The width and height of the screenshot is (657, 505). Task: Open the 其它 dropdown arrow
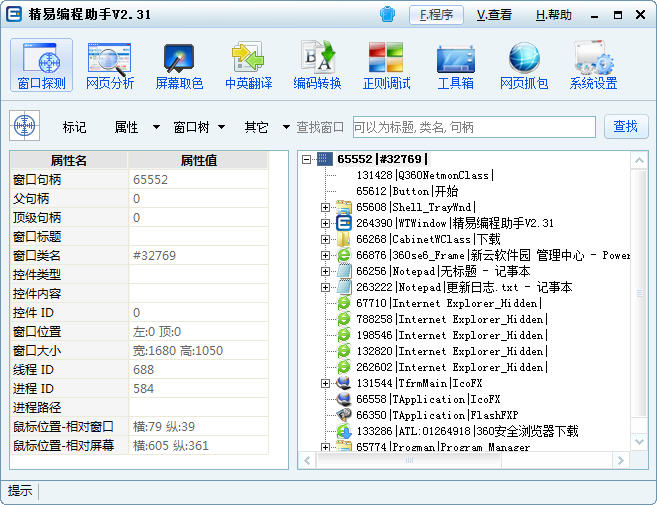[286, 127]
